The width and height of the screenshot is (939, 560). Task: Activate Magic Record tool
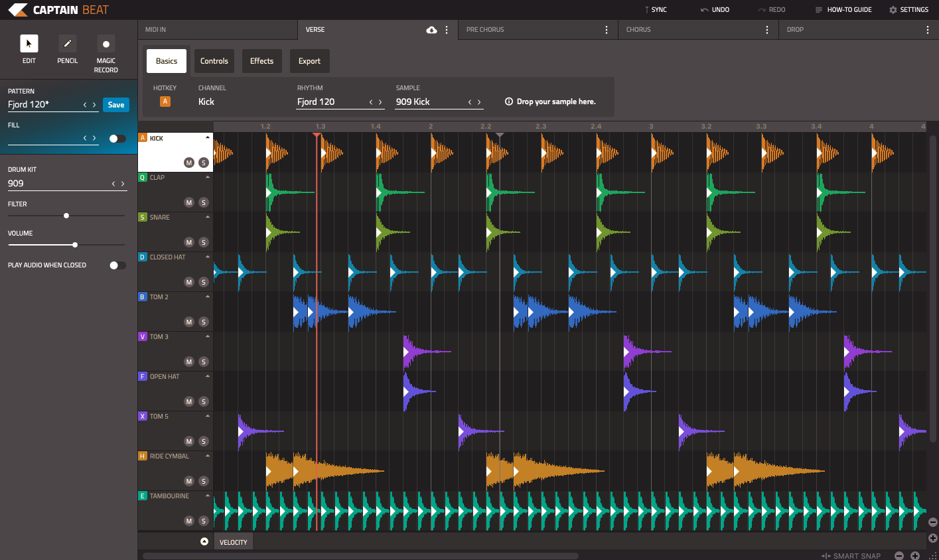[106, 44]
